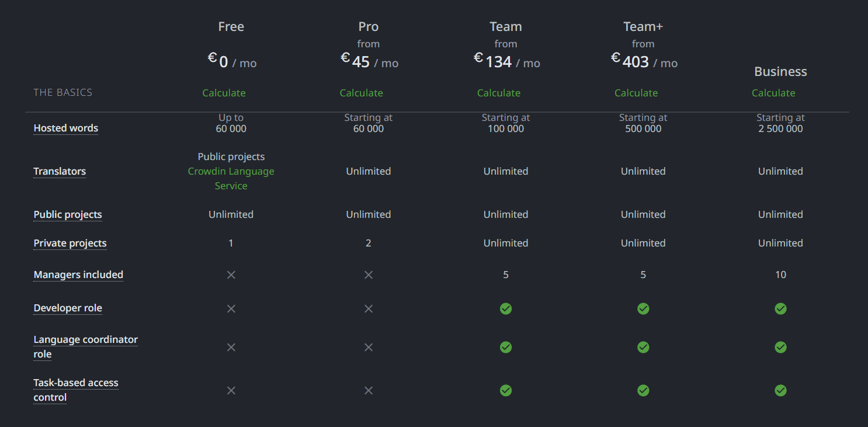
Task: Click the Language coordinator checkmark in Team+ column
Action: click(643, 347)
